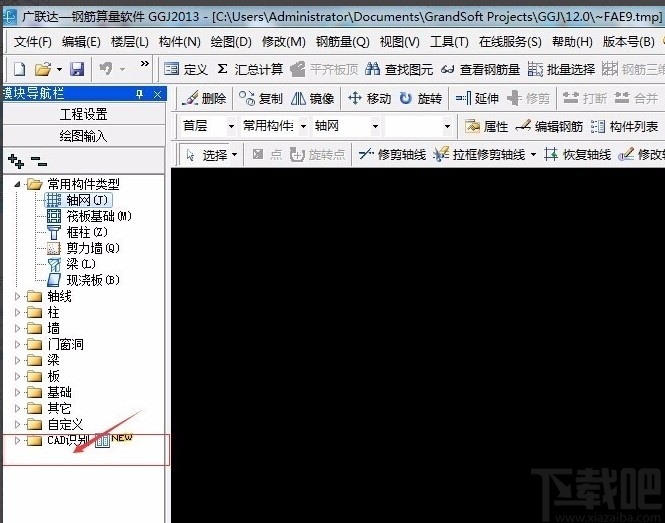
Task: Click the 旋转点 rotate point tool
Action: (x=318, y=155)
